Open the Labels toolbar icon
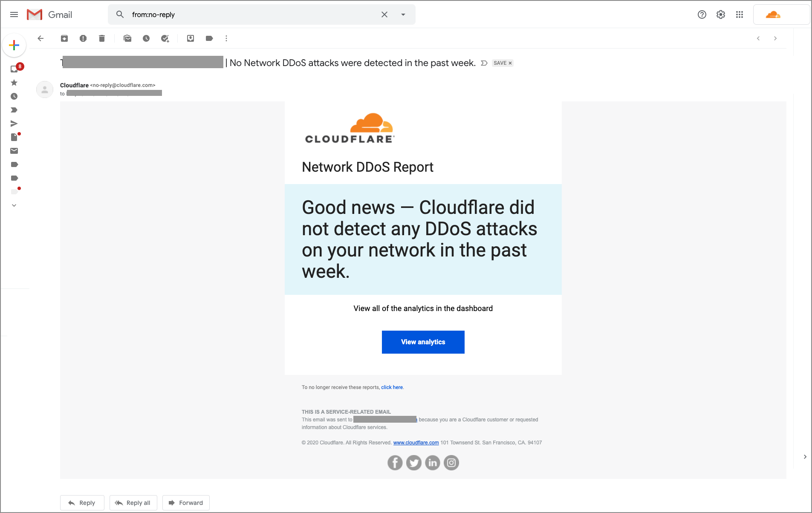Viewport: 812px width, 513px height. pos(209,38)
